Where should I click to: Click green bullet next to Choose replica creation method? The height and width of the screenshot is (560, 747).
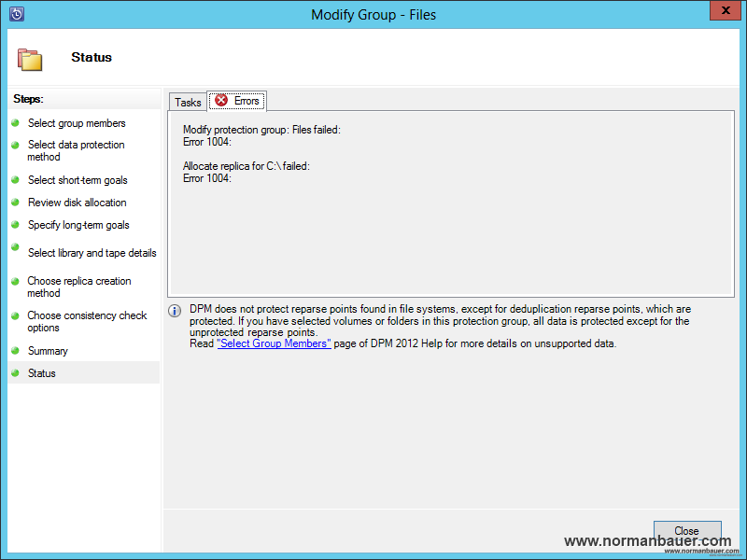tap(15, 281)
